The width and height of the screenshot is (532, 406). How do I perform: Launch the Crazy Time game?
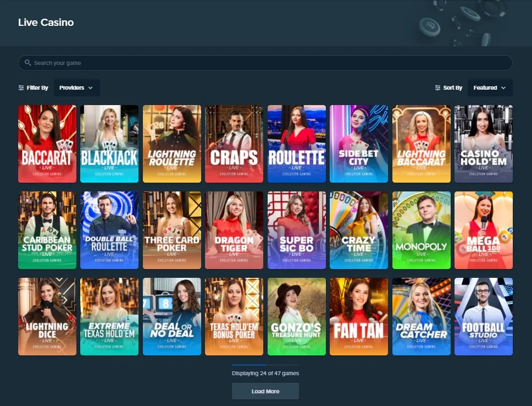[x=359, y=230]
